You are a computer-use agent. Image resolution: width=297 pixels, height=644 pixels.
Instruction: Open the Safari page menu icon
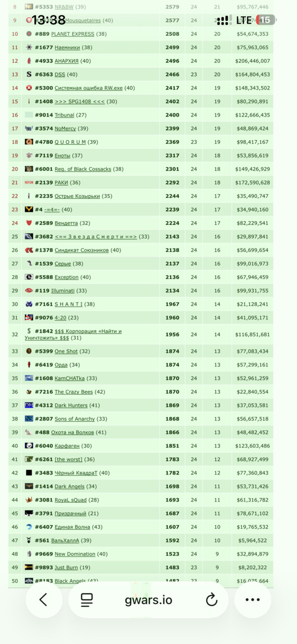point(87,600)
